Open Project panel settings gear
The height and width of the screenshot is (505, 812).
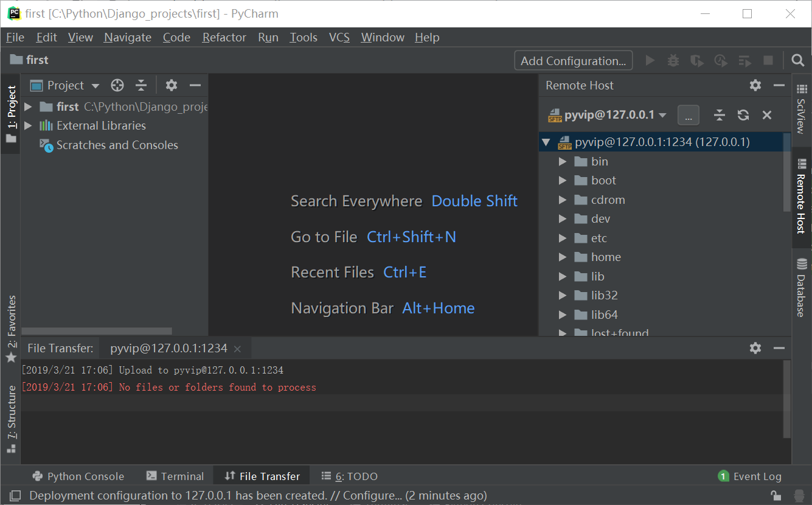click(x=172, y=85)
